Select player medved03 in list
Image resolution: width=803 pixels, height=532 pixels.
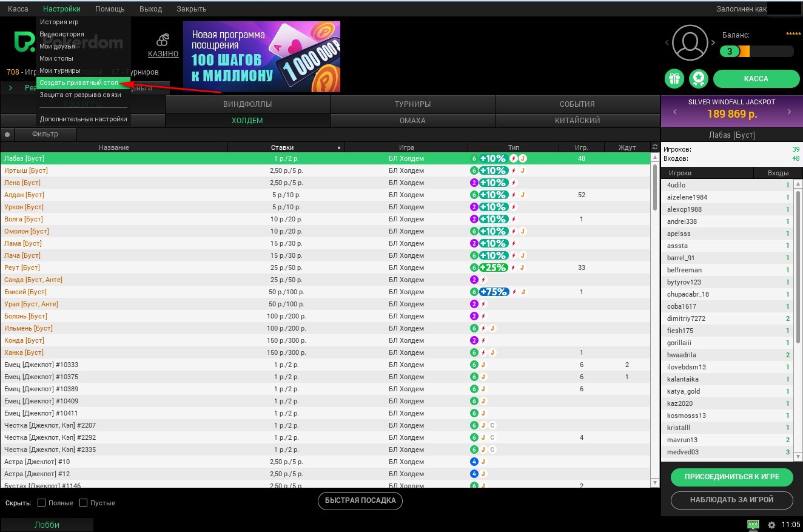728,452
